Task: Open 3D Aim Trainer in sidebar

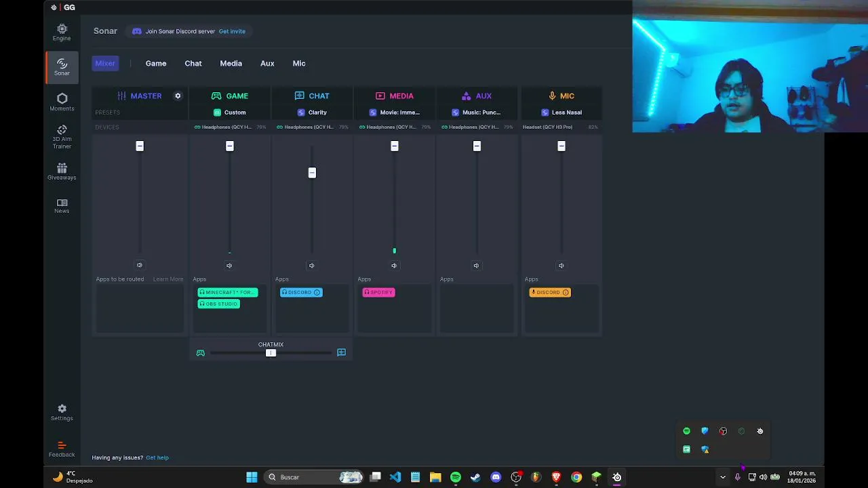Action: [62, 137]
